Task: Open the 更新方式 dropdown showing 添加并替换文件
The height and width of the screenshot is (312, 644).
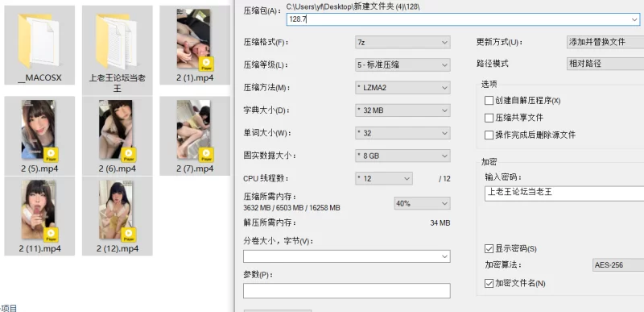Action: [x=605, y=42]
